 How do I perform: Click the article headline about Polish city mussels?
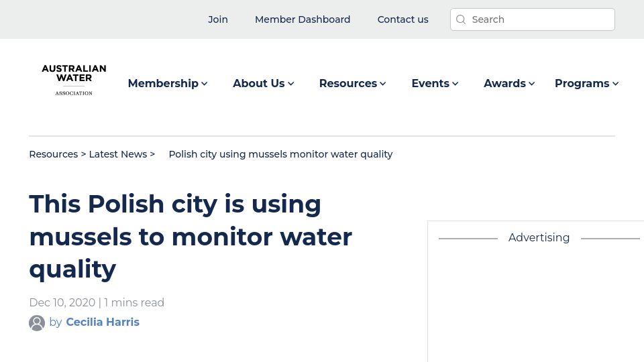(191, 237)
